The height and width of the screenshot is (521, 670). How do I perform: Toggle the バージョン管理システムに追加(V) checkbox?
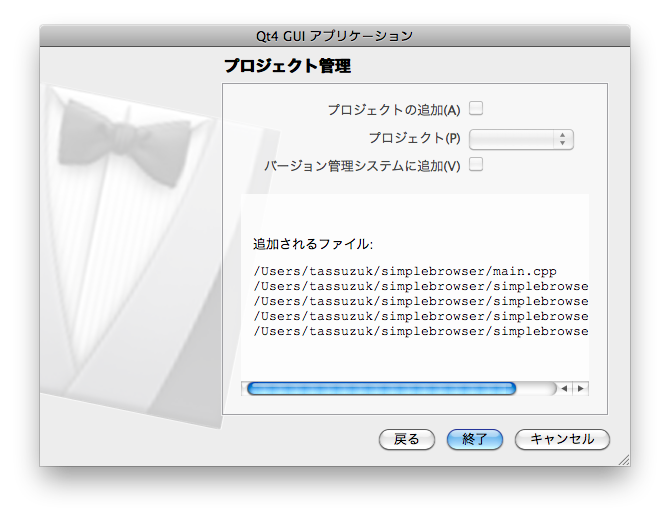[477, 165]
